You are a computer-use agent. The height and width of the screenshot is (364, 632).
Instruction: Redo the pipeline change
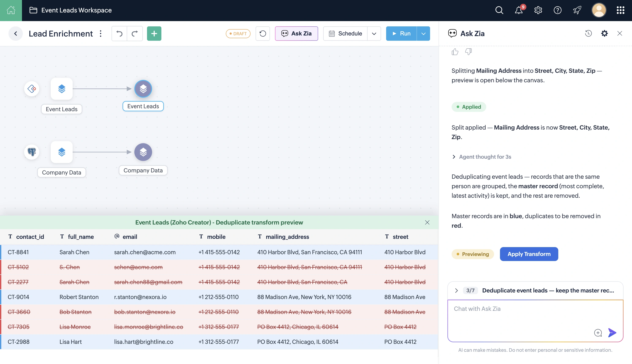[x=135, y=34]
